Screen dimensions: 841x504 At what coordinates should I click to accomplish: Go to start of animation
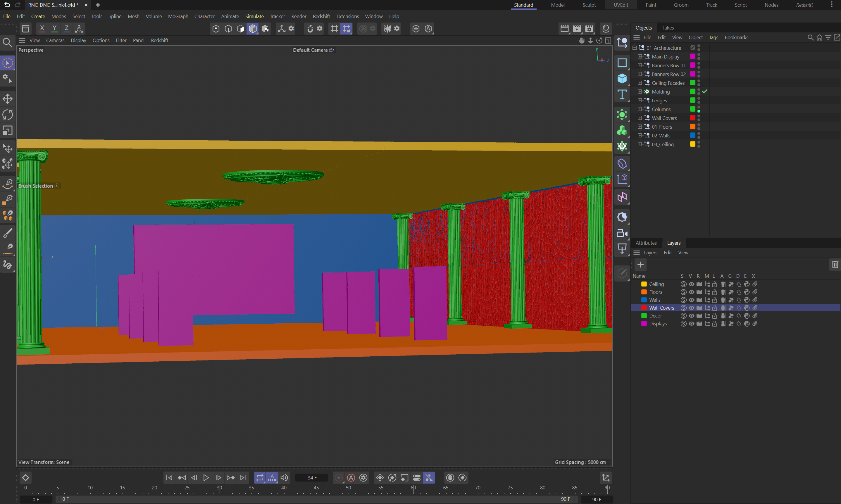[x=169, y=478]
